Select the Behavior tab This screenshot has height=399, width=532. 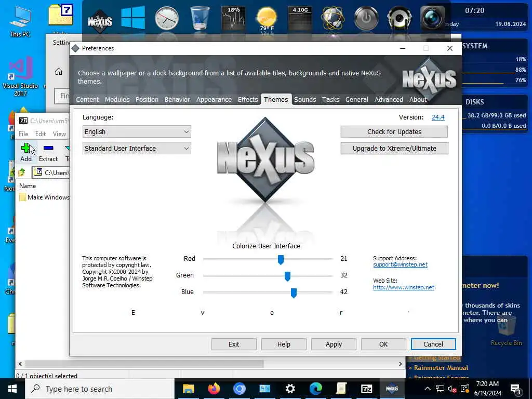[177, 99]
